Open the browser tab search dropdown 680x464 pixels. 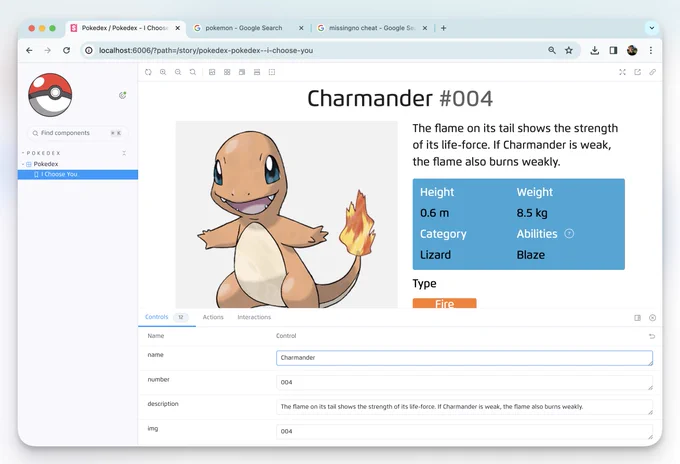click(x=651, y=28)
